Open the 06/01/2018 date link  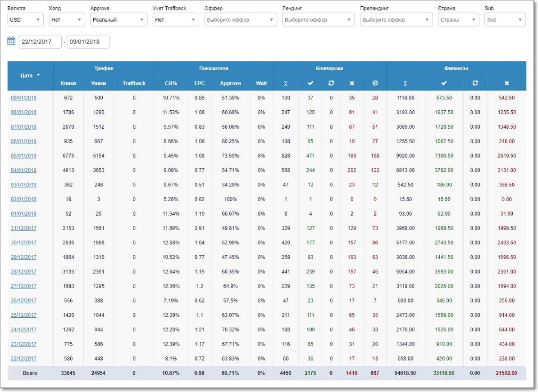[x=24, y=141]
